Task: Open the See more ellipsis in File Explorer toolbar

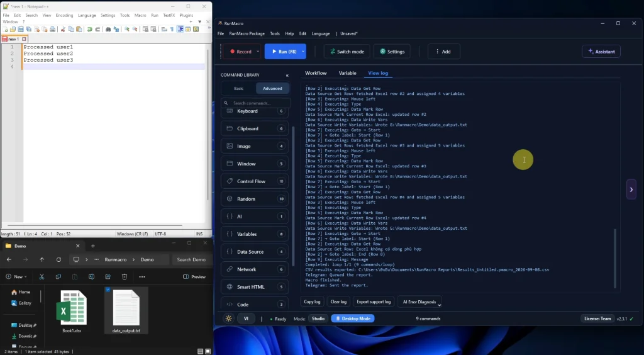Action: 142,277
